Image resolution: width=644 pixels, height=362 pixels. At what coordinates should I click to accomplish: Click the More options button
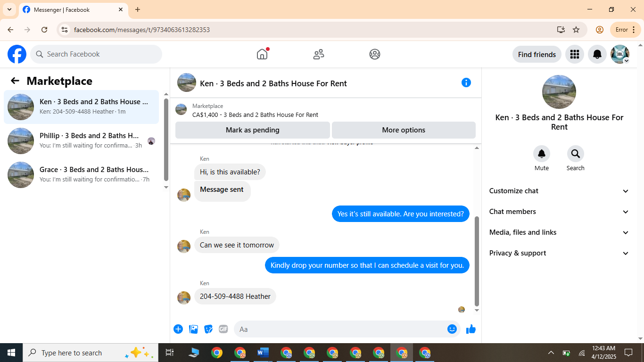pyautogui.click(x=404, y=130)
